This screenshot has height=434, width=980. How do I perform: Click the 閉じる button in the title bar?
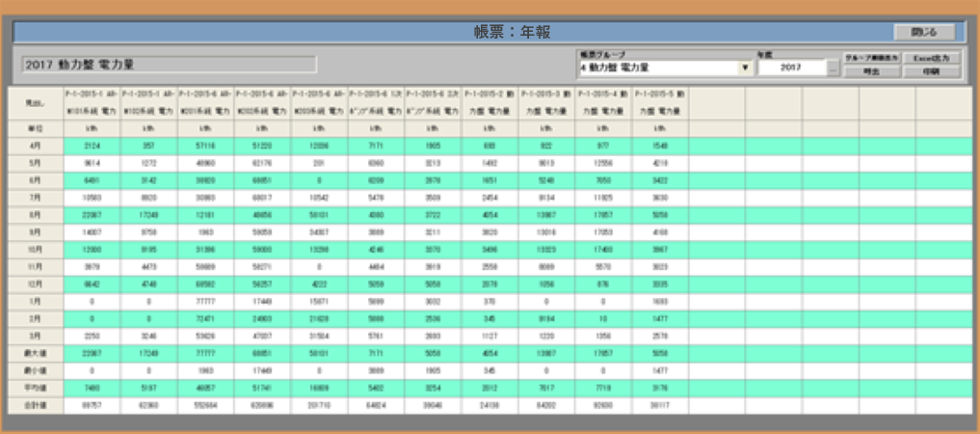pos(924,33)
